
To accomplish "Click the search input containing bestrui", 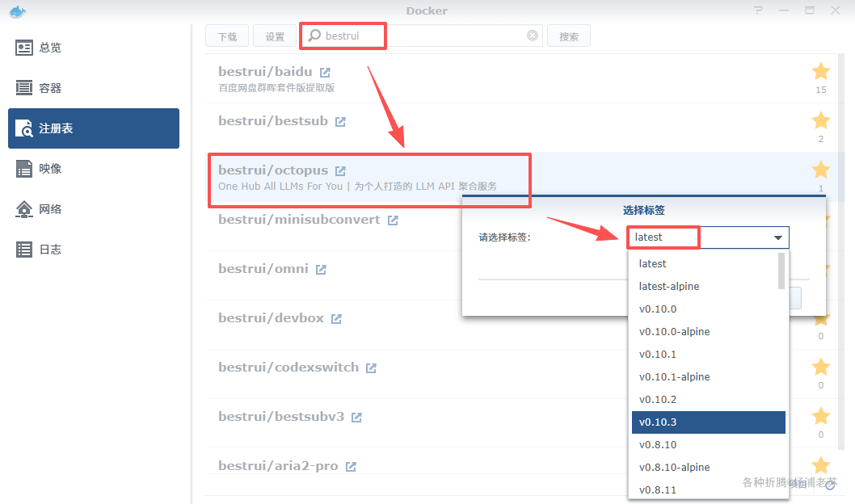I will [422, 36].
